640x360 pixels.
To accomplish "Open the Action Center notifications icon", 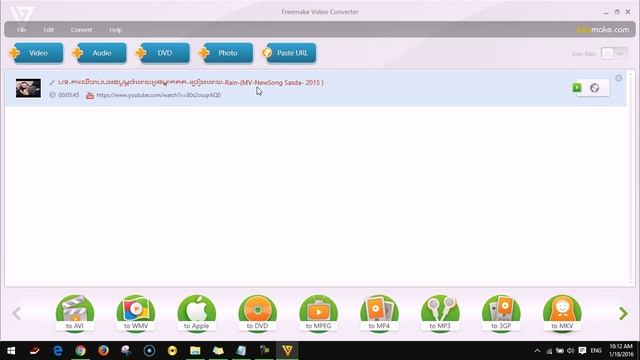I will tap(582, 351).
